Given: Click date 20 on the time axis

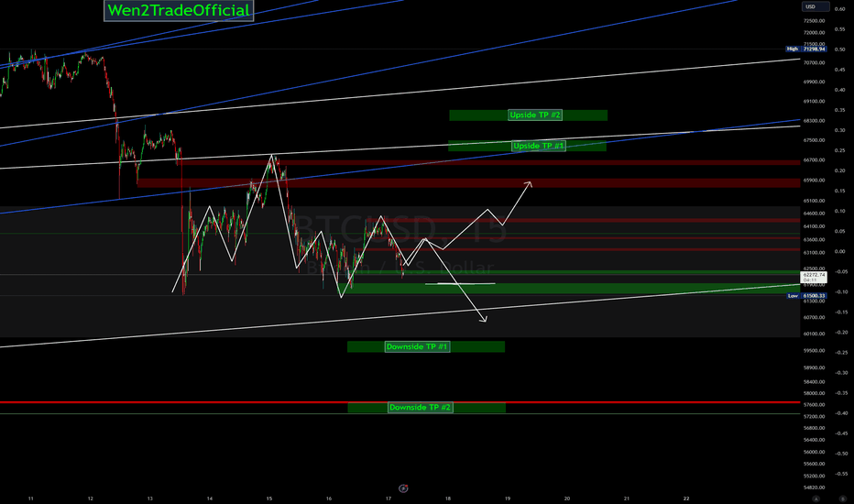Looking at the screenshot, I should pyautogui.click(x=567, y=499).
